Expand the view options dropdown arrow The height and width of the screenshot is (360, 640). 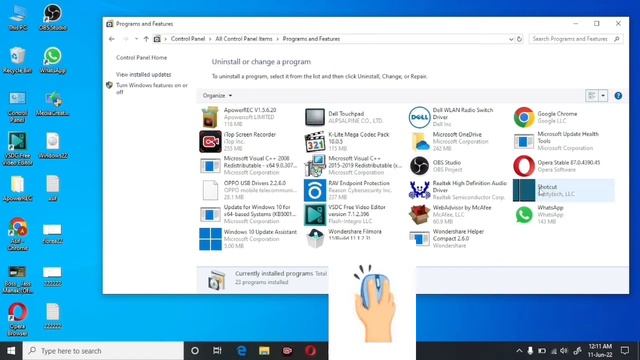tap(603, 96)
